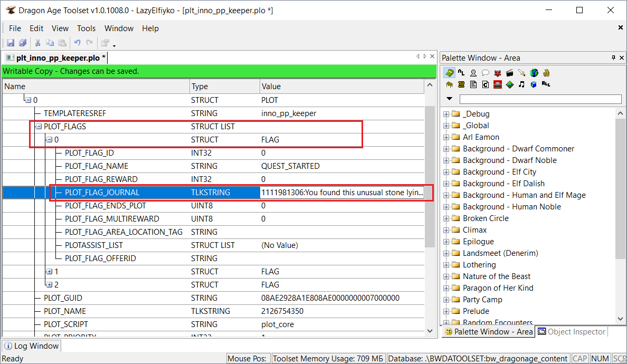627x364 pixels.
Task: Select the PLOT_FLAG_JOURNAL value cell
Action: 342,193
